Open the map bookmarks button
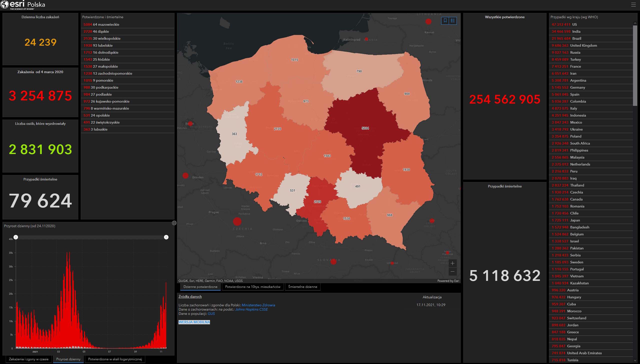 click(x=445, y=21)
